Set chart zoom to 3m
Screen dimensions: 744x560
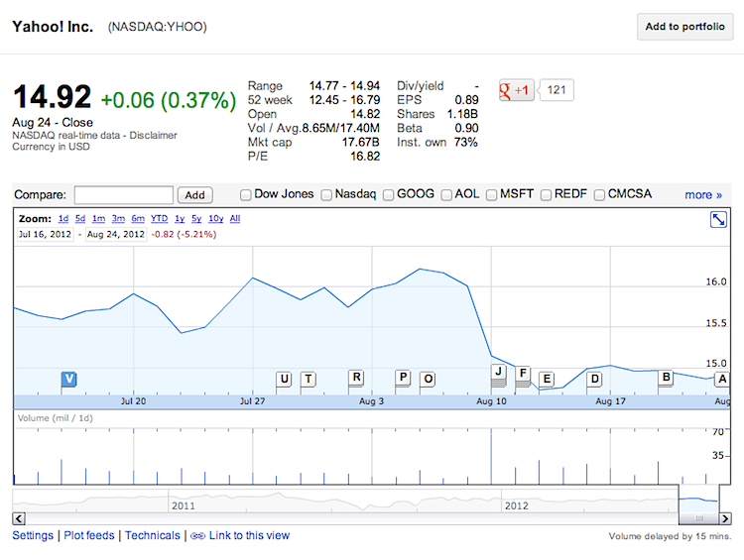pyautogui.click(x=118, y=219)
